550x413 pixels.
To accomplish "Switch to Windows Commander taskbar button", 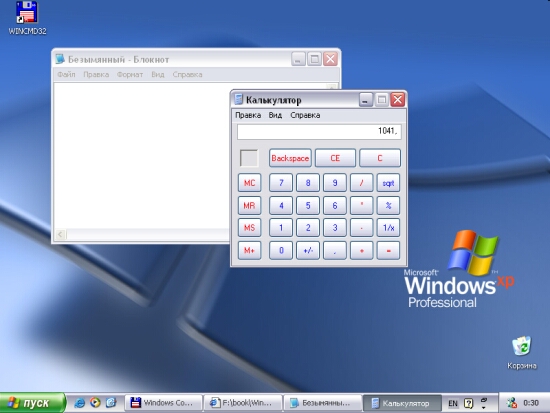I will coord(163,403).
